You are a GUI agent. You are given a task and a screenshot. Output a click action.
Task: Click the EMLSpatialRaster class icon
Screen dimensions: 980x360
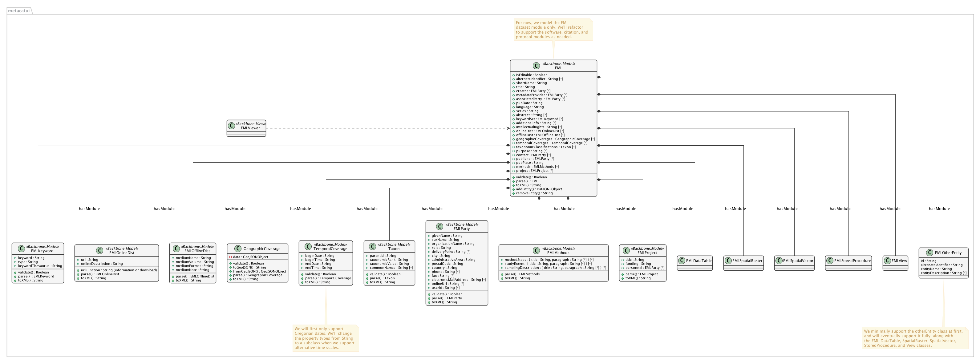(x=728, y=261)
